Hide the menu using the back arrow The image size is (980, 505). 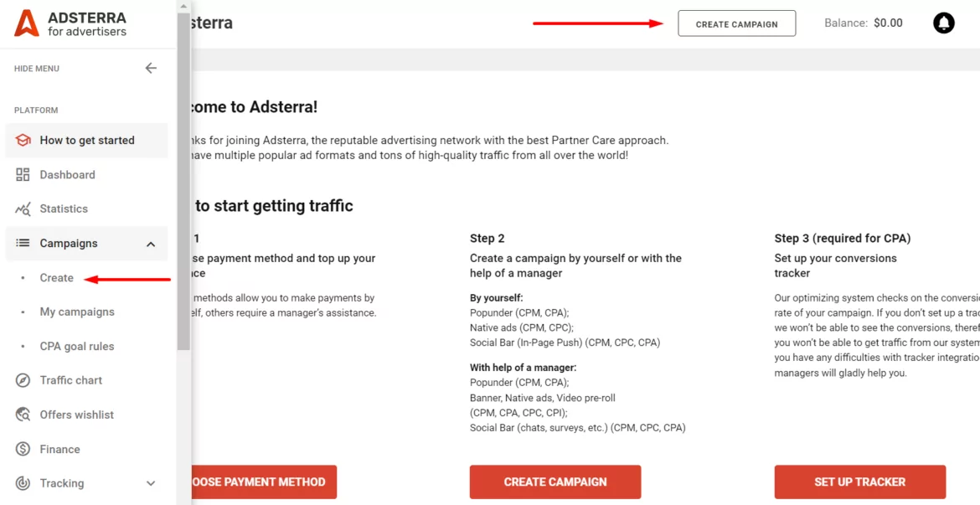coord(151,68)
